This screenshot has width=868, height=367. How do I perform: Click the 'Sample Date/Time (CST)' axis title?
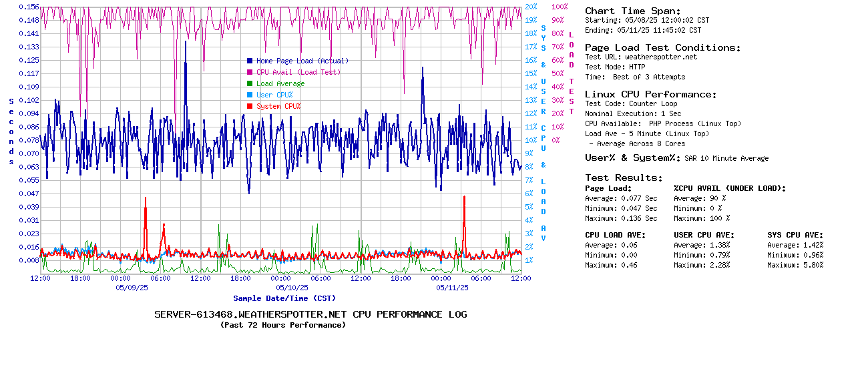[x=284, y=298]
